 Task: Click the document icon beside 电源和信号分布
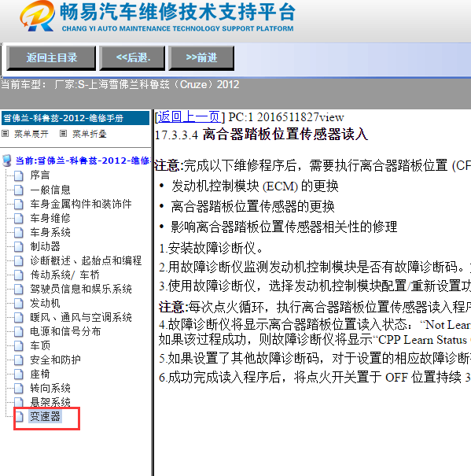coord(19,332)
